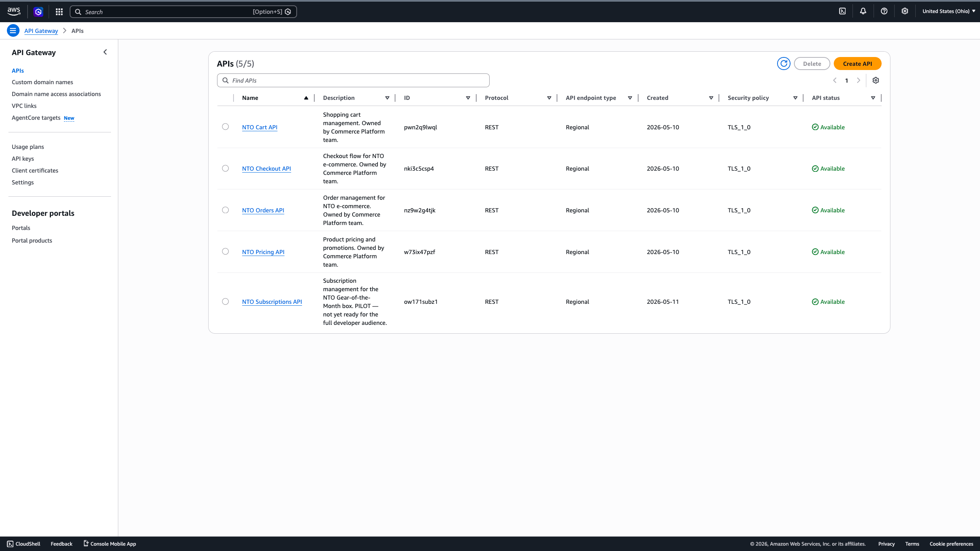Open API keys in sidebar
Image resolution: width=980 pixels, height=551 pixels.
tap(23, 159)
